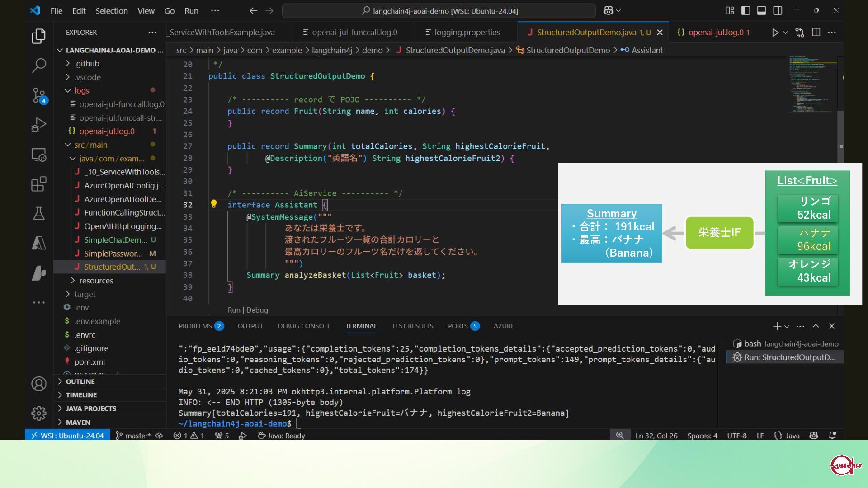Click Java: Ready status item
Image resolution: width=868 pixels, height=488 pixels.
[281, 436]
